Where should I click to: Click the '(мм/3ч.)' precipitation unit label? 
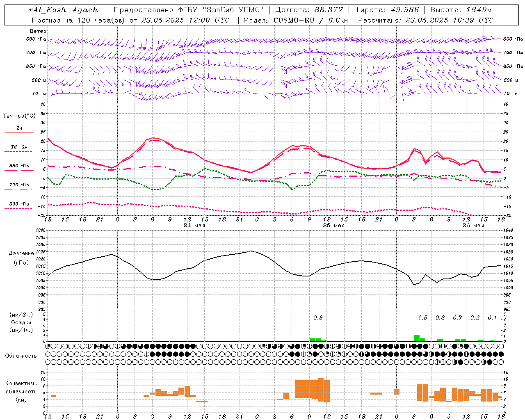pyautogui.click(x=21, y=315)
